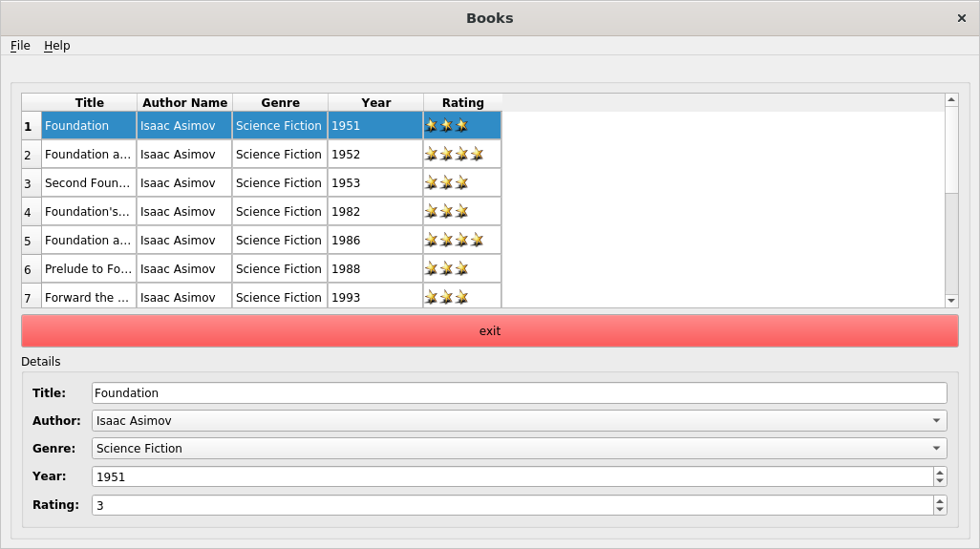The width and height of the screenshot is (980, 549).
Task: Open the Author dropdown in Details
Action: (x=519, y=420)
